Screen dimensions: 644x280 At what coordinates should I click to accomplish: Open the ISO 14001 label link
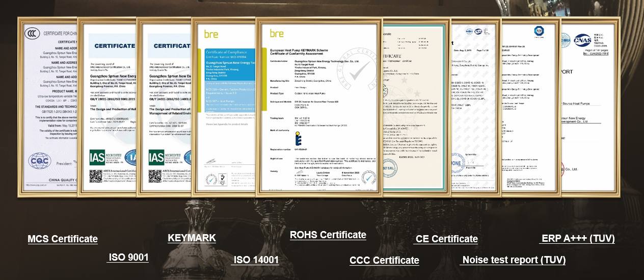(256, 260)
